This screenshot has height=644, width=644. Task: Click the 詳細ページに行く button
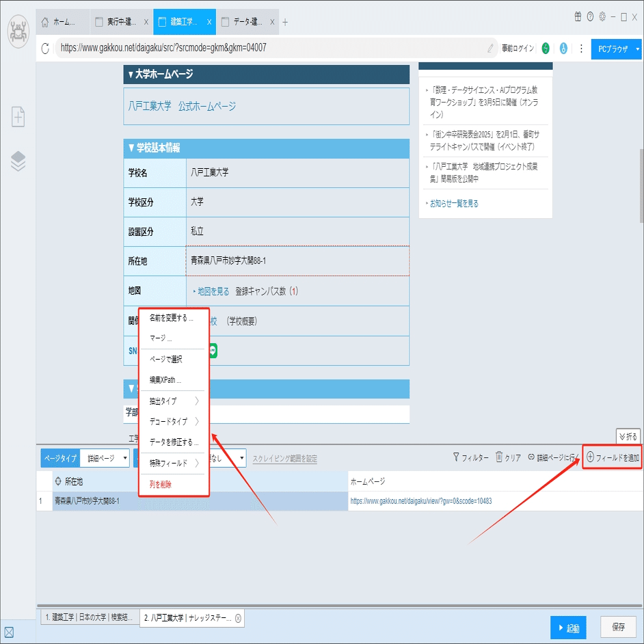coord(553,457)
